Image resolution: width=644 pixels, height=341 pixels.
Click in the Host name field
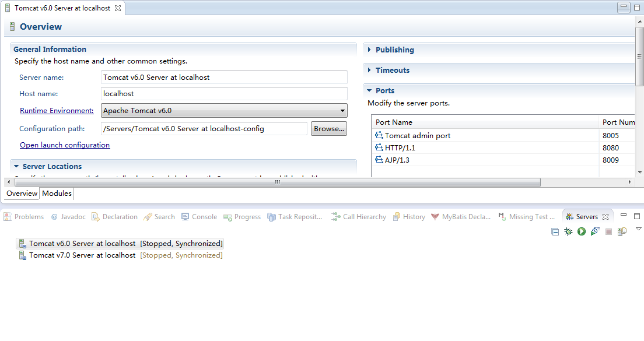point(224,94)
